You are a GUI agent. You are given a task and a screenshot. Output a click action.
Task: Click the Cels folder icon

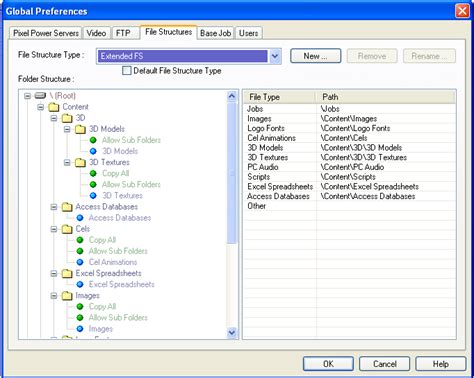[x=67, y=229]
